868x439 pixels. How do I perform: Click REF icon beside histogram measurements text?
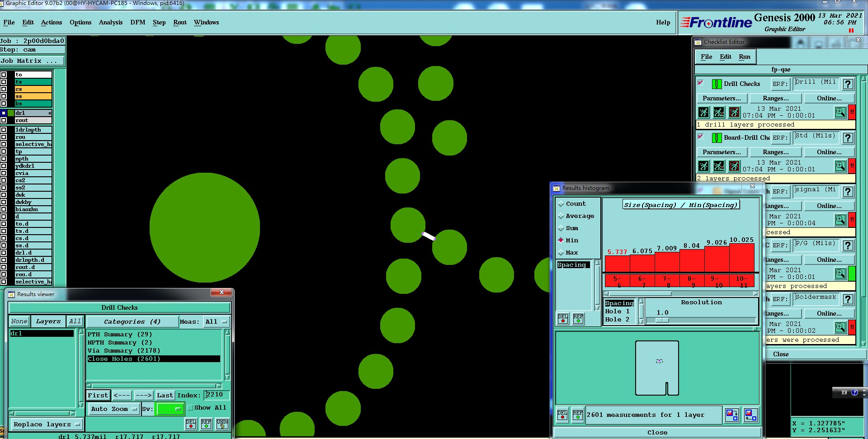tap(578, 415)
